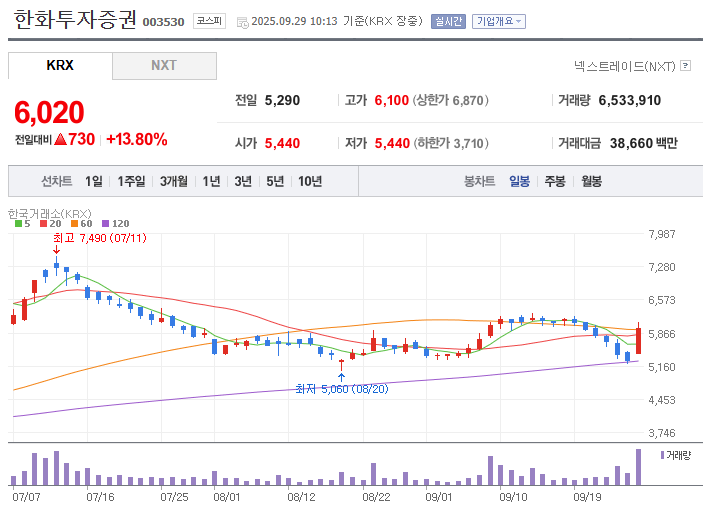This screenshot has width=703, height=512.
Task: Select the 1년 line chart period
Action: [x=211, y=181]
